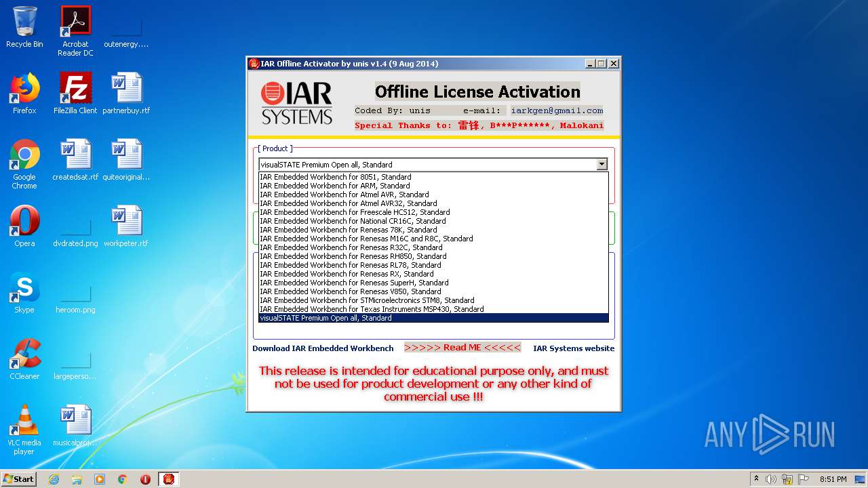Open partnerbuy.rtf document icon

tap(126, 94)
